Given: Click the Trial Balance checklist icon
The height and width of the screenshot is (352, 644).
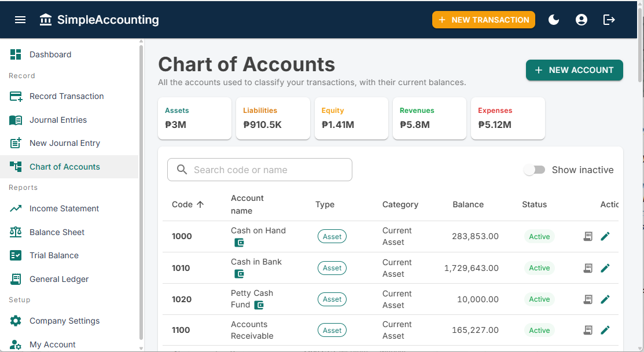Looking at the screenshot, I should click(x=16, y=255).
